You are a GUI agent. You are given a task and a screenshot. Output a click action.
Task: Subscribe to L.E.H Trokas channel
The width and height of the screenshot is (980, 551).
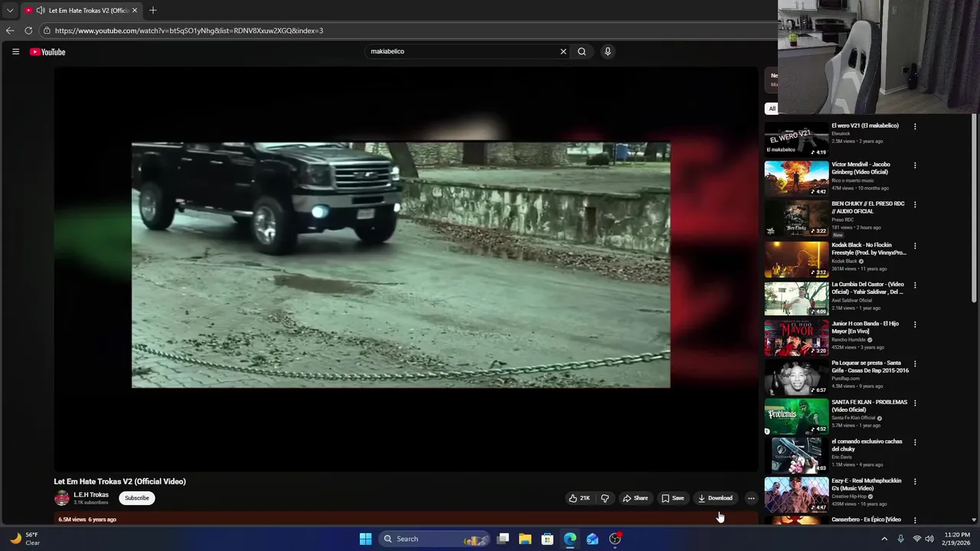pyautogui.click(x=137, y=498)
